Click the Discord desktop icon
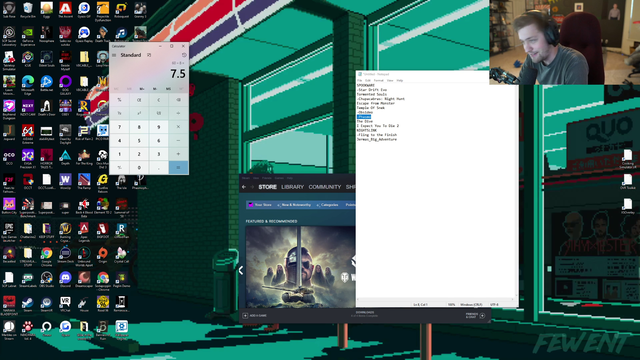The height and width of the screenshot is (360, 640). pos(65,279)
